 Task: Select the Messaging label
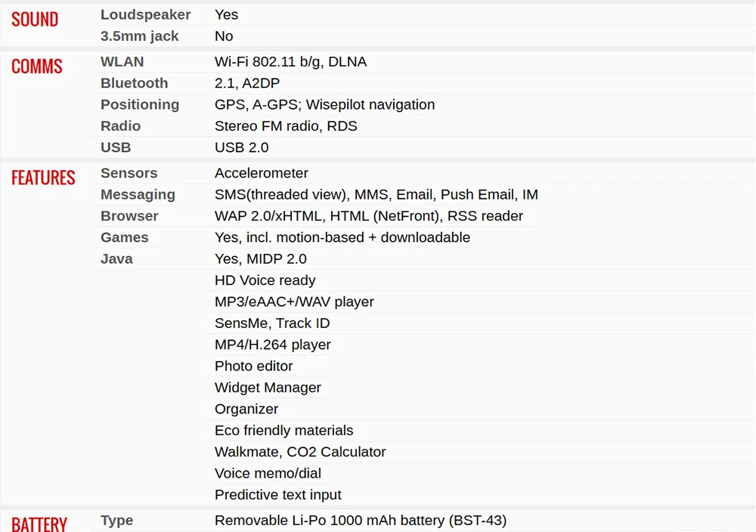[138, 195]
